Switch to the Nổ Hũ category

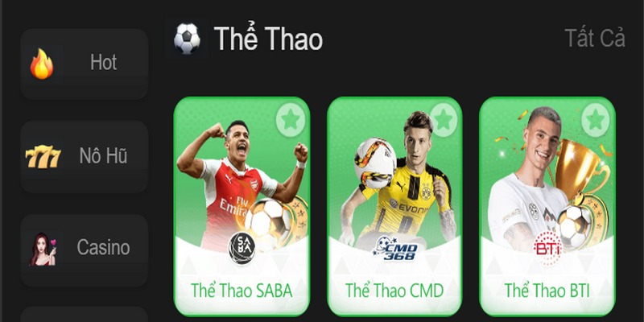point(85,156)
